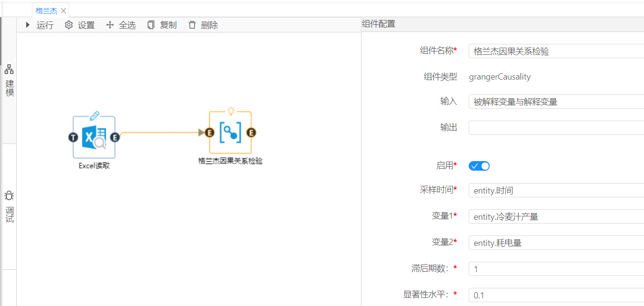The width and height of the screenshot is (644, 306).
Task: Click the lightbulb icon above Granger node
Action: (231, 111)
